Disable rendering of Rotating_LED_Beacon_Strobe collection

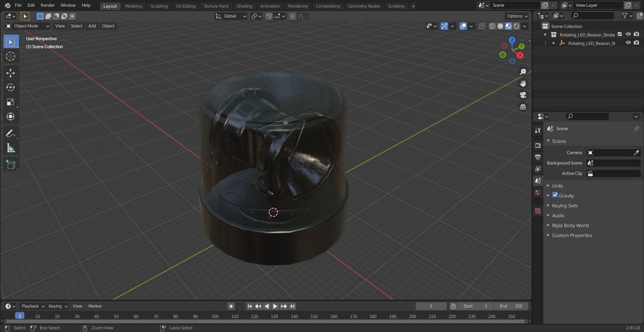[x=637, y=34]
